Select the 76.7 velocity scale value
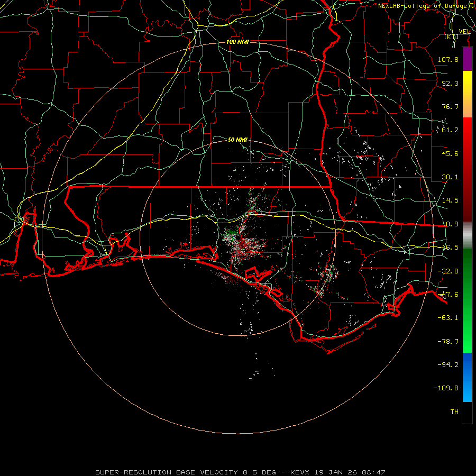 point(450,106)
